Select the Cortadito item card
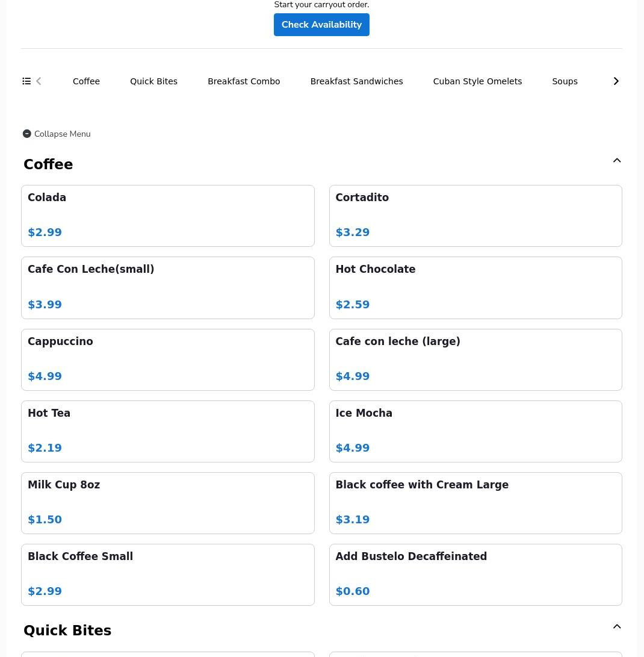644x657 pixels. 475,216
